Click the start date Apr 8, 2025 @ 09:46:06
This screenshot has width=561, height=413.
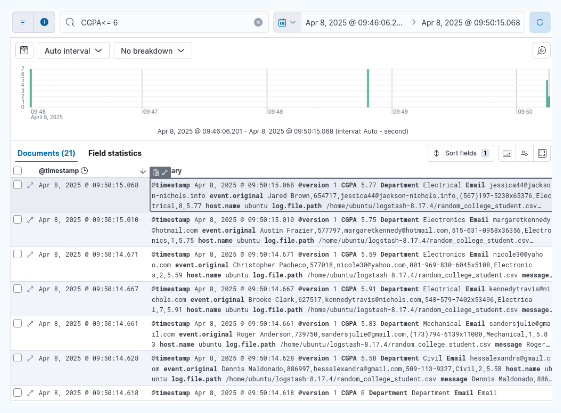(353, 23)
